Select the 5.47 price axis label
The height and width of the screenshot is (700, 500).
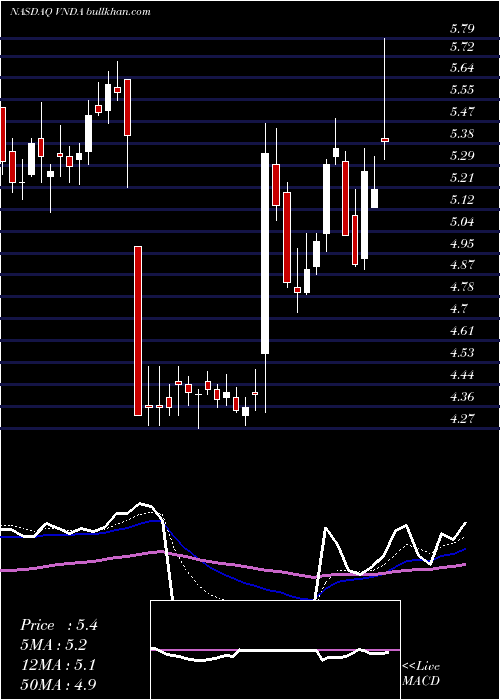462,112
